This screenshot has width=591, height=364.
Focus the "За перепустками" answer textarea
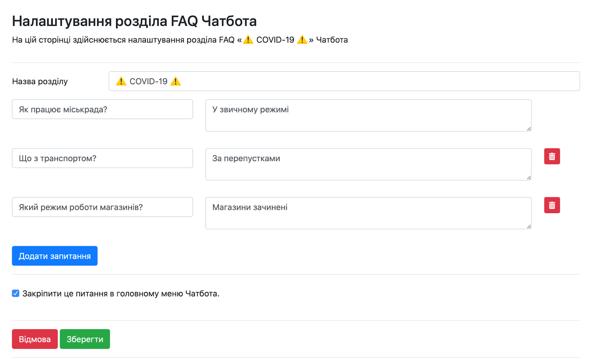(x=368, y=165)
